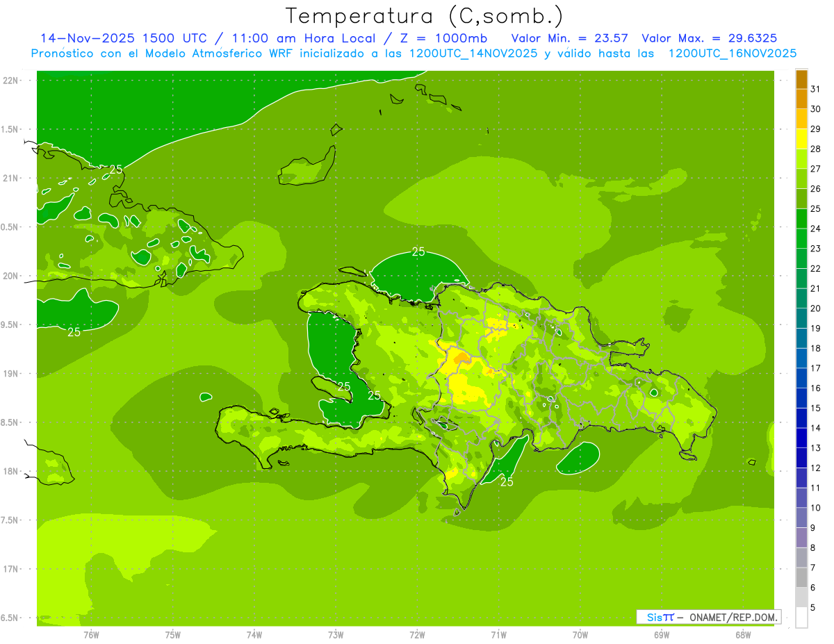Click the color legend value "29"
The width and height of the screenshot is (834, 644).
pyautogui.click(x=815, y=129)
